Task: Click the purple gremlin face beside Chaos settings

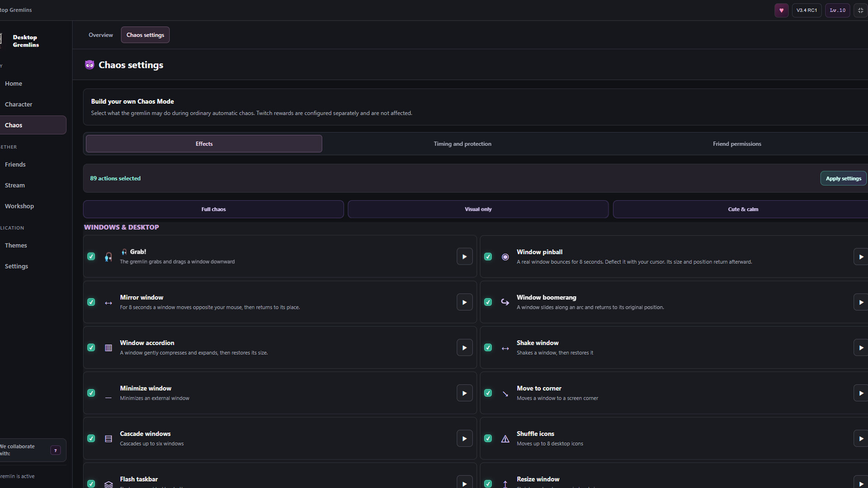Action: (90, 65)
